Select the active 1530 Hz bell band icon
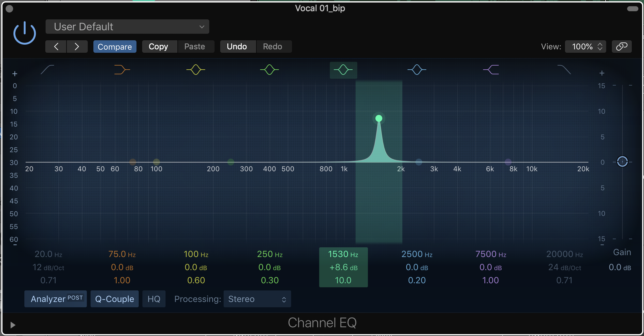Image resolution: width=644 pixels, height=336 pixels. 343,70
